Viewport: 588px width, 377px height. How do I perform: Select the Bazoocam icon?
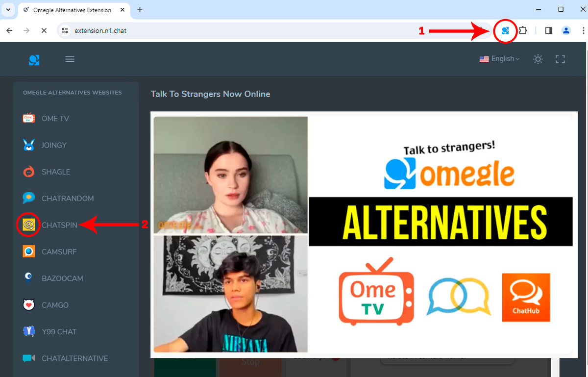point(29,278)
